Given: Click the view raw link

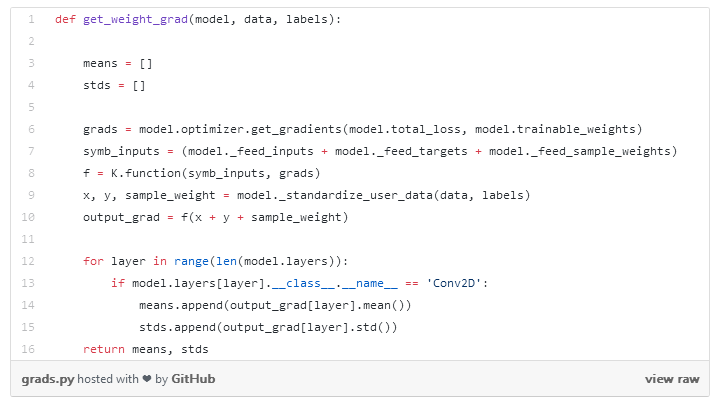Looking at the screenshot, I should [x=672, y=379].
